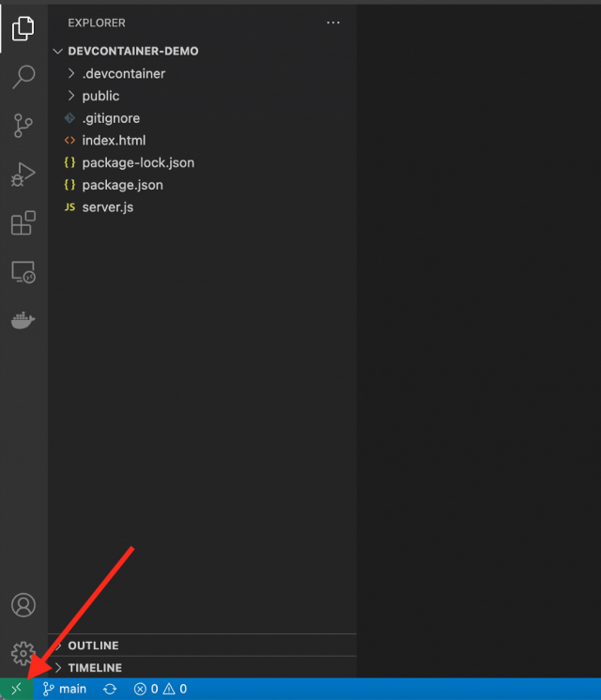Expand the public folder
This screenshot has height=700, width=601.
coord(100,96)
